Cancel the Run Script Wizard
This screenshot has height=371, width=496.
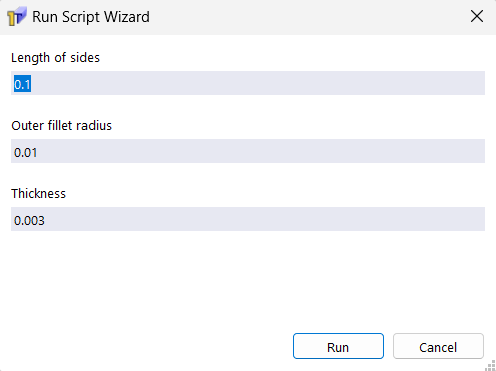point(438,346)
